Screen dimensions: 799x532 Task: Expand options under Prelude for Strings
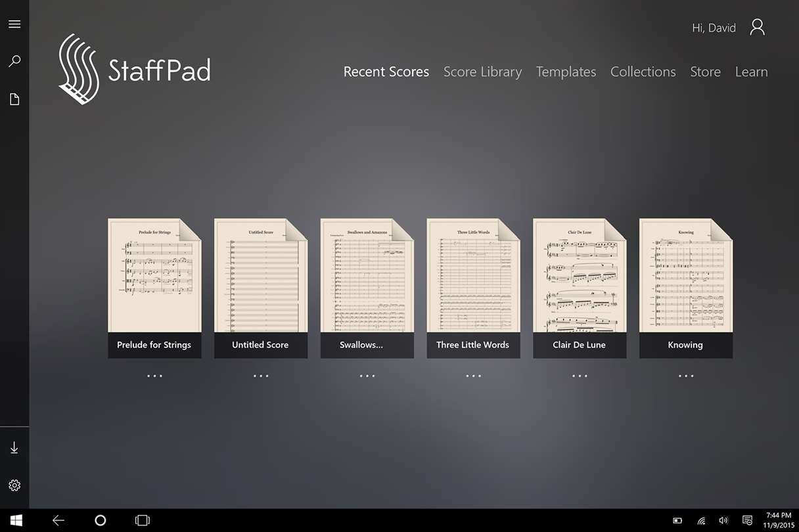point(154,376)
